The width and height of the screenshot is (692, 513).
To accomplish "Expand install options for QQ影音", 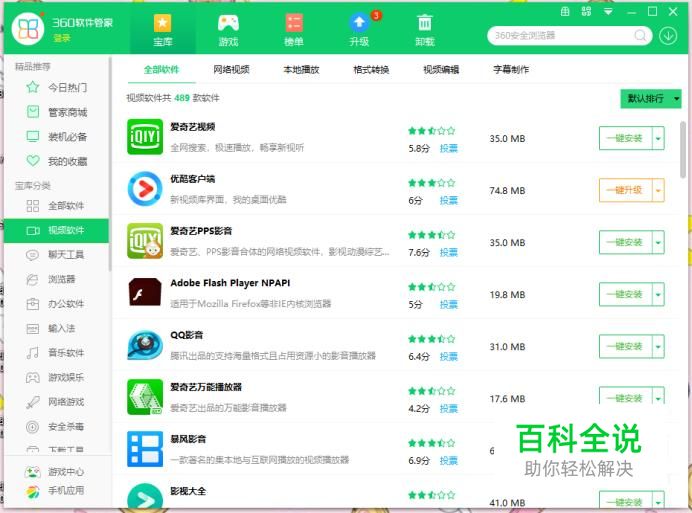I will pyautogui.click(x=658, y=347).
